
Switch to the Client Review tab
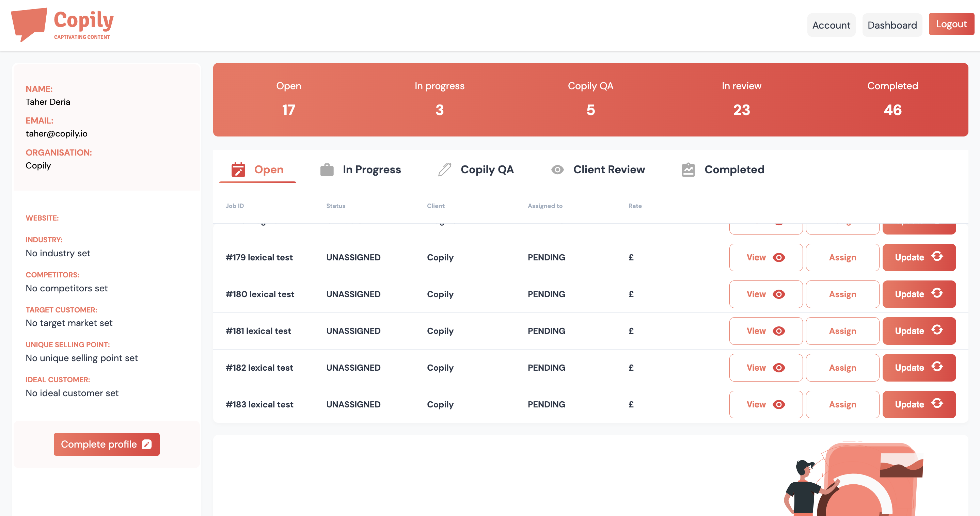click(x=598, y=170)
